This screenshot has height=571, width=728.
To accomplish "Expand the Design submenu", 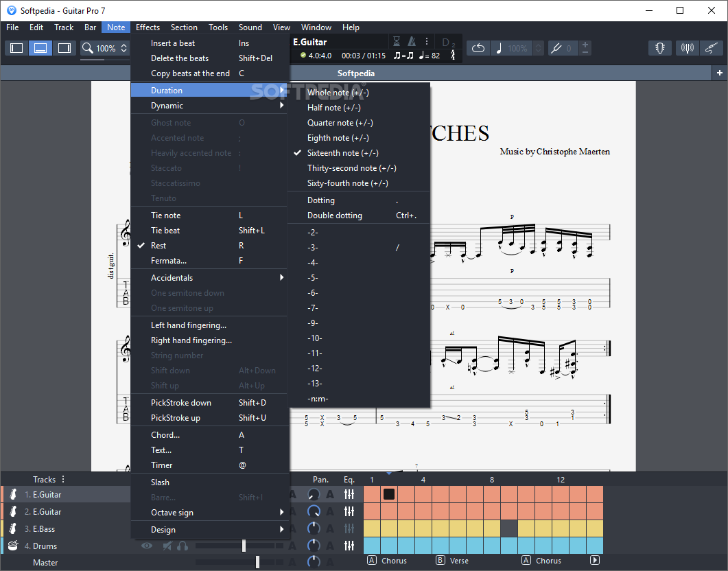I will pos(209,530).
